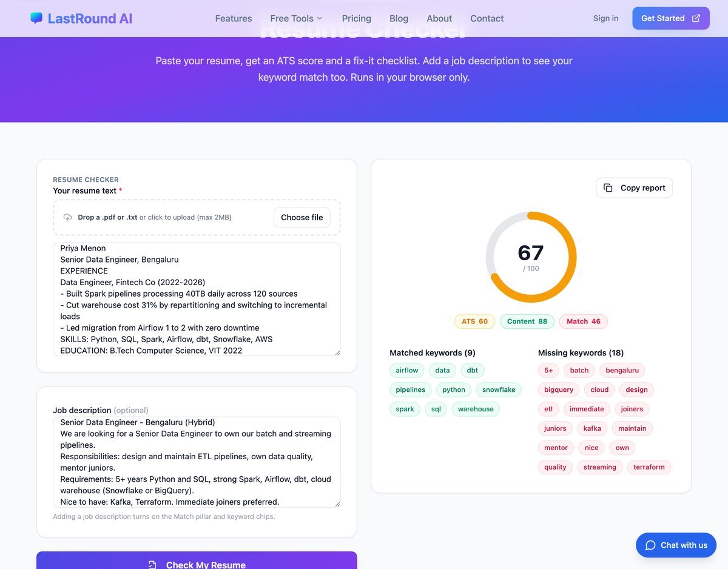Click the missing keyword chip etl

548,409
